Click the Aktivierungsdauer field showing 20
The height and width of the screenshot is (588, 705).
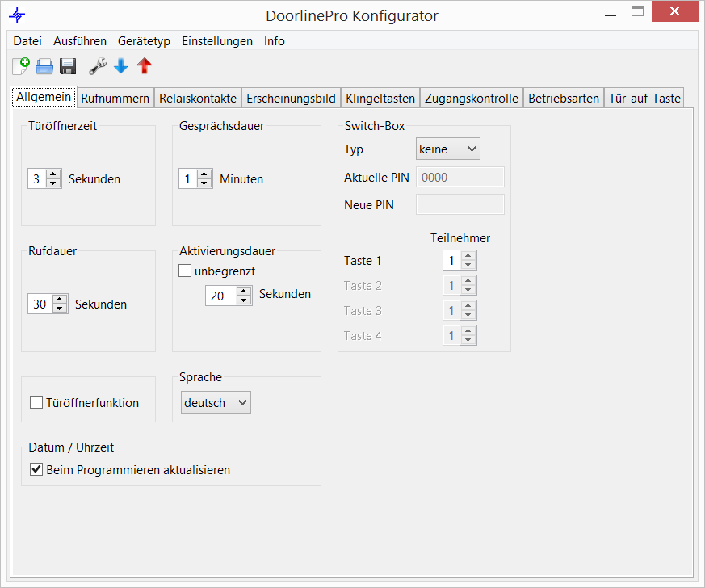coord(221,296)
